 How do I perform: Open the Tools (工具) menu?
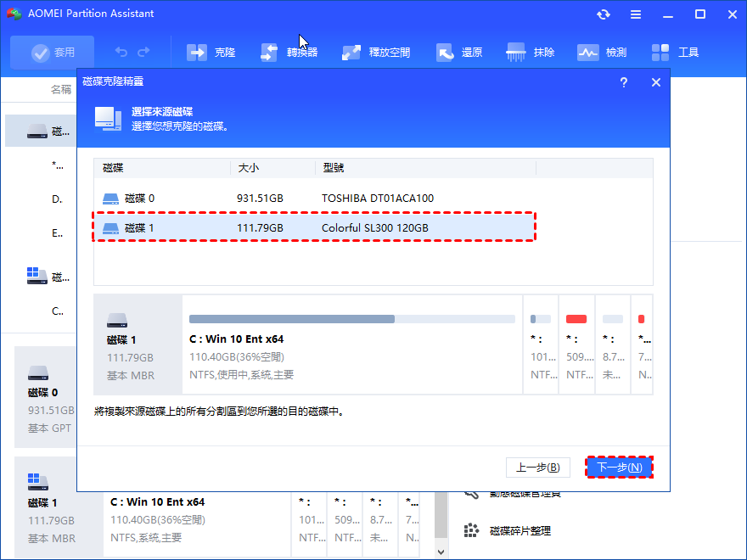(x=675, y=53)
